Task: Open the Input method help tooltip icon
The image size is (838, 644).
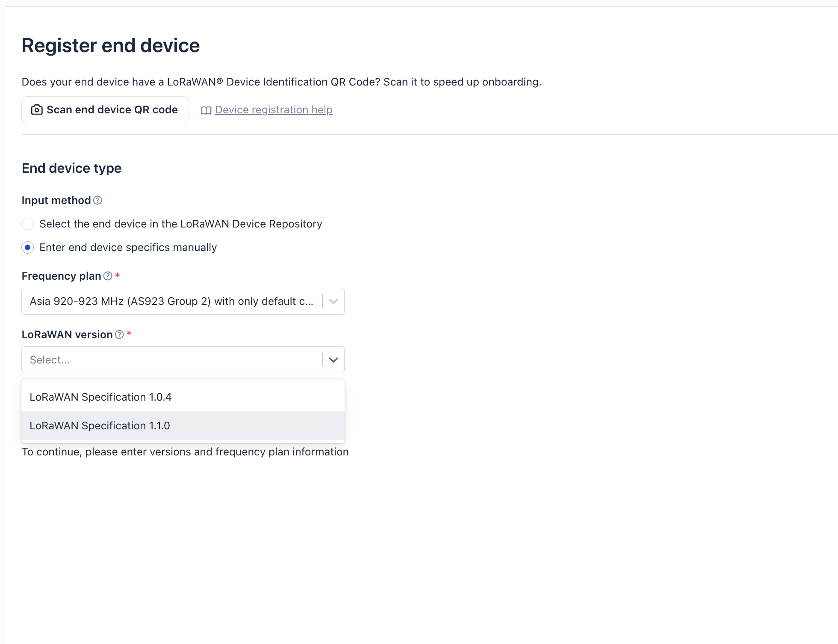Action: (x=97, y=200)
